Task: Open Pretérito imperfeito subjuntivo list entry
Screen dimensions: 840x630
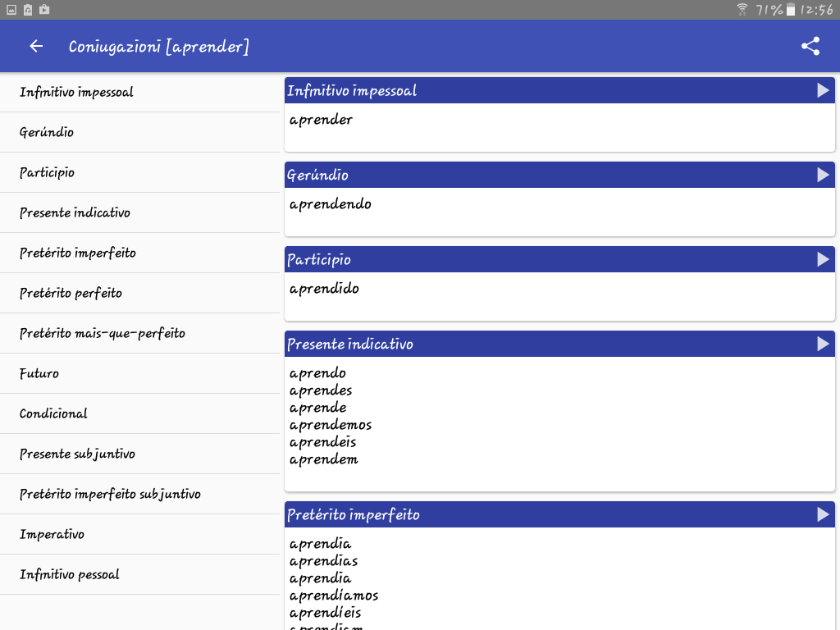Action: (139, 494)
